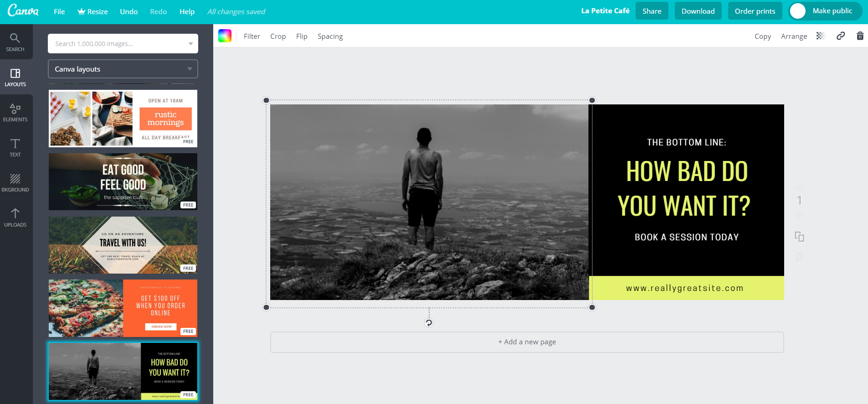Open the image search dropdown arrow

(190, 44)
